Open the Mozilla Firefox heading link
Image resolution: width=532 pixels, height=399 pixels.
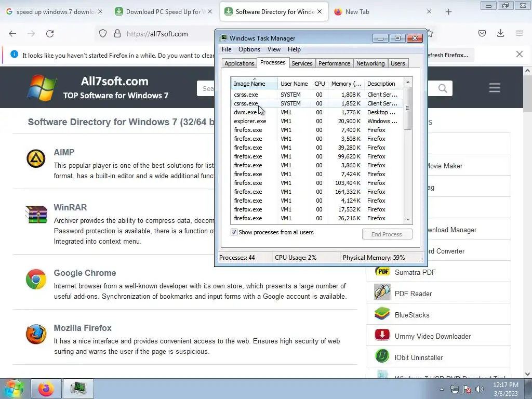(83, 328)
